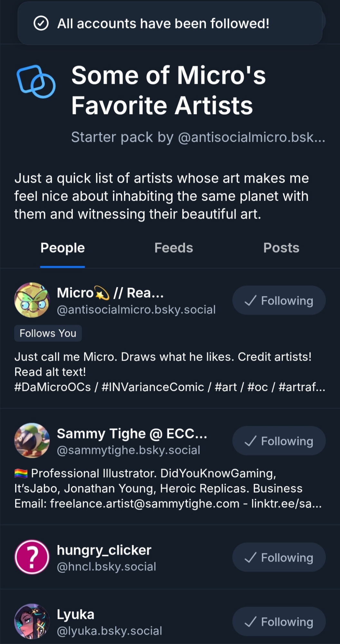The width and height of the screenshot is (340, 644).
Task: Tap the starter pack overlapping squares icon
Action: (36, 81)
